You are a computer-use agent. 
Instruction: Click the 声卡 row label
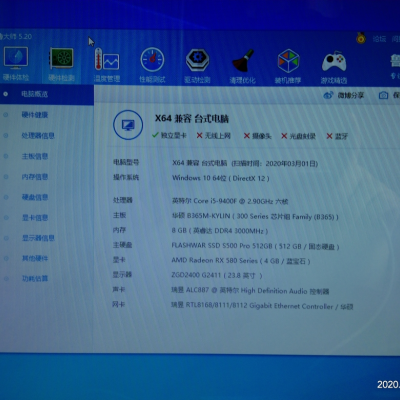point(119,289)
